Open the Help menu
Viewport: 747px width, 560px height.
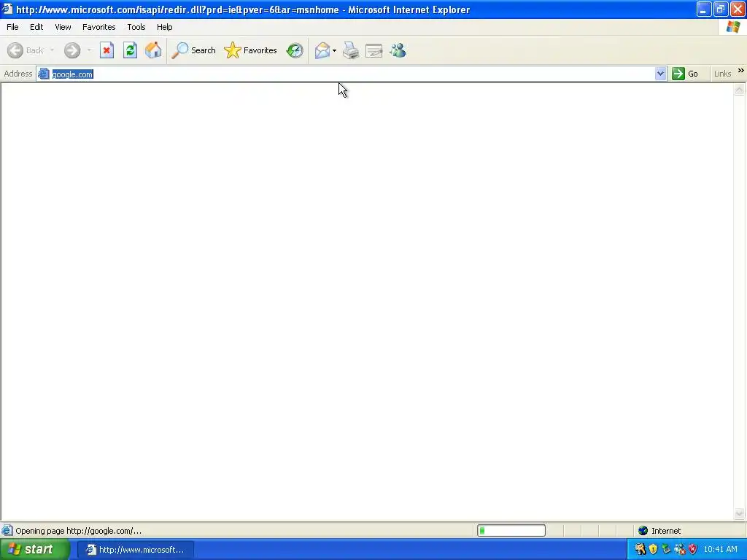click(164, 27)
